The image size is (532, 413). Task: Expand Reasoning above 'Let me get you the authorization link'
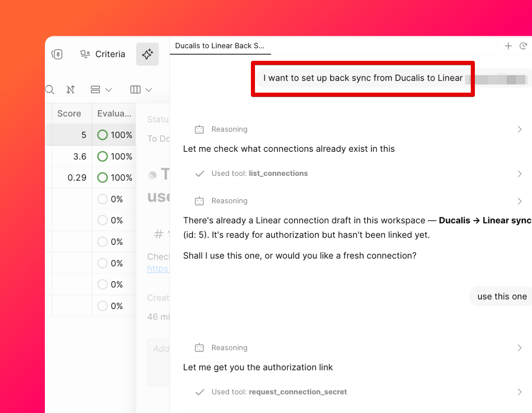[x=357, y=348]
